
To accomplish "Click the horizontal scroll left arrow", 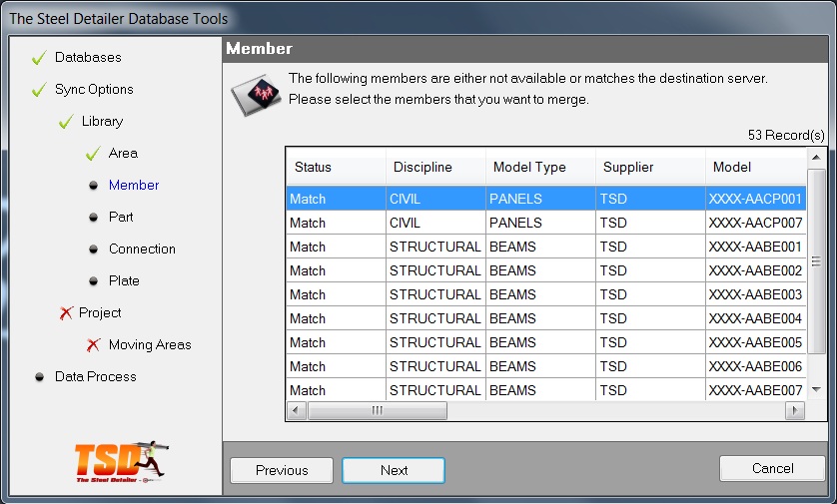I will pos(297,410).
